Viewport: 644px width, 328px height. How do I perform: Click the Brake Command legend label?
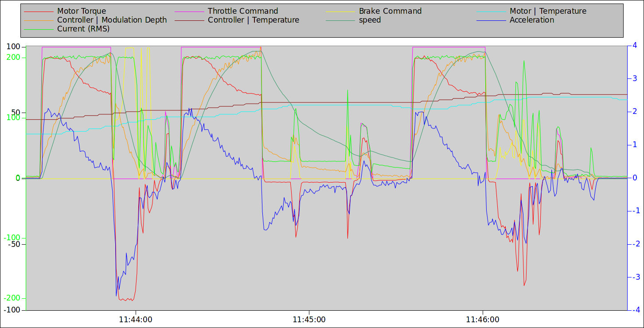pyautogui.click(x=390, y=11)
